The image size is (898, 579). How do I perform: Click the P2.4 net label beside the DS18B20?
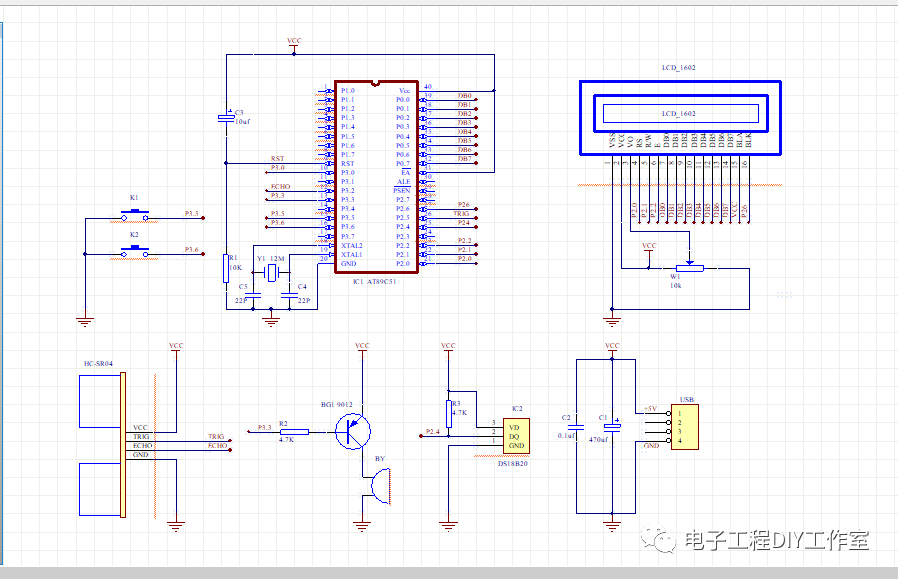point(433,431)
